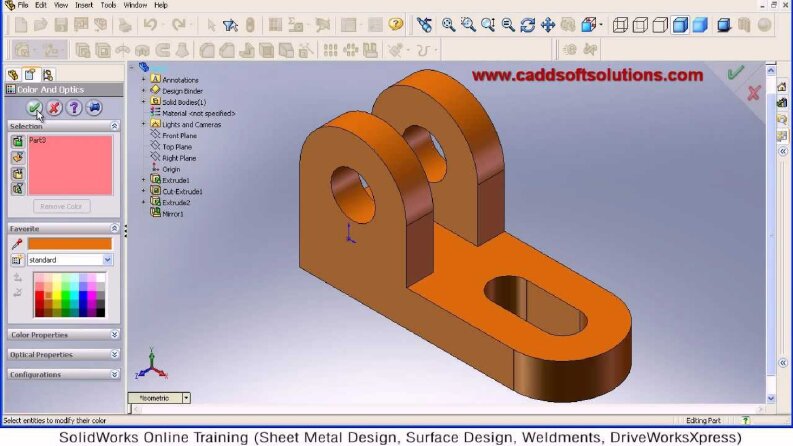Select the Zoom In/Out tool

click(488, 24)
